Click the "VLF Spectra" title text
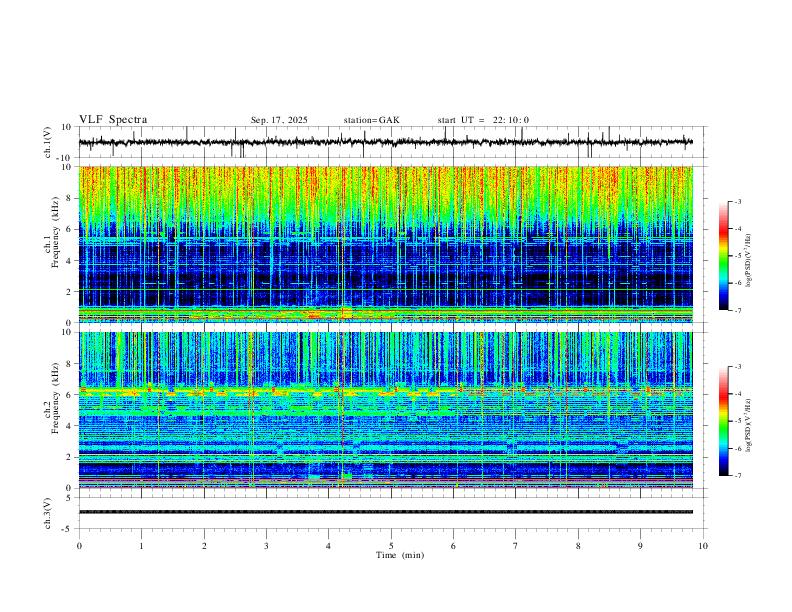 113,120
